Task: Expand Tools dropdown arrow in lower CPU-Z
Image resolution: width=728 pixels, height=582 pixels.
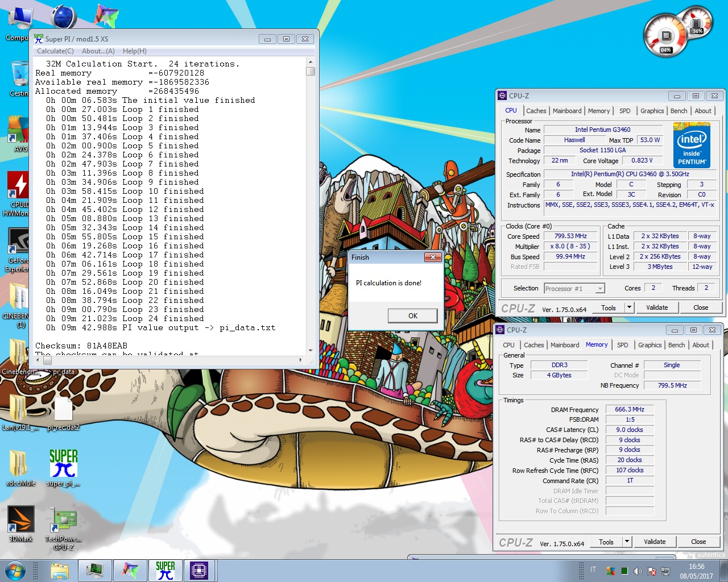Action: click(x=627, y=542)
